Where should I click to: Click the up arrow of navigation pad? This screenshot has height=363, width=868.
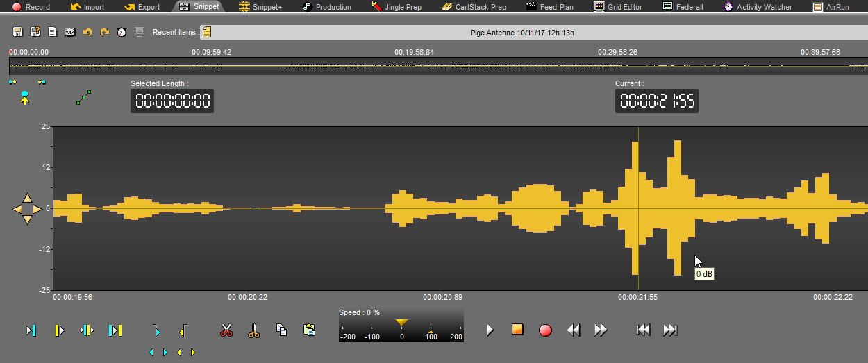(x=27, y=197)
